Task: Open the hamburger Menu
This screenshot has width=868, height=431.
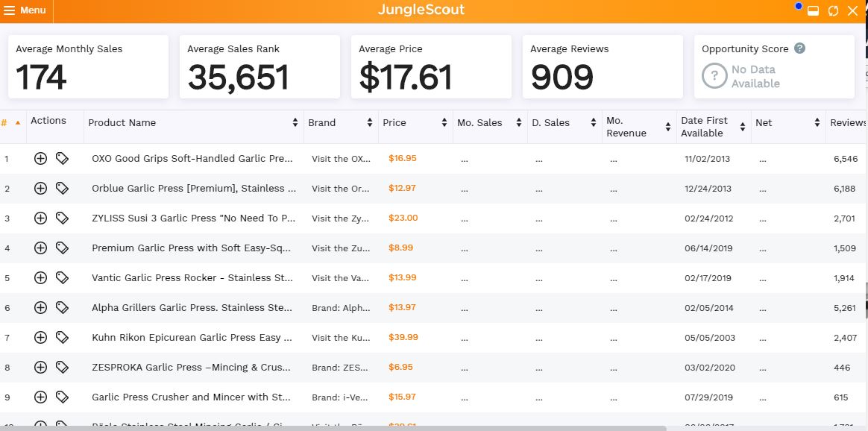Action: [x=25, y=10]
